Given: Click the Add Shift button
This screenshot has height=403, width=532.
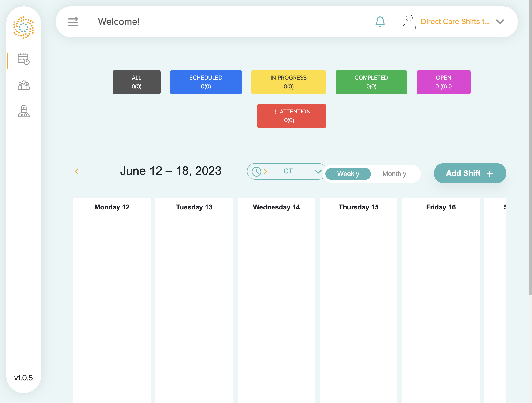Looking at the screenshot, I should [470, 173].
